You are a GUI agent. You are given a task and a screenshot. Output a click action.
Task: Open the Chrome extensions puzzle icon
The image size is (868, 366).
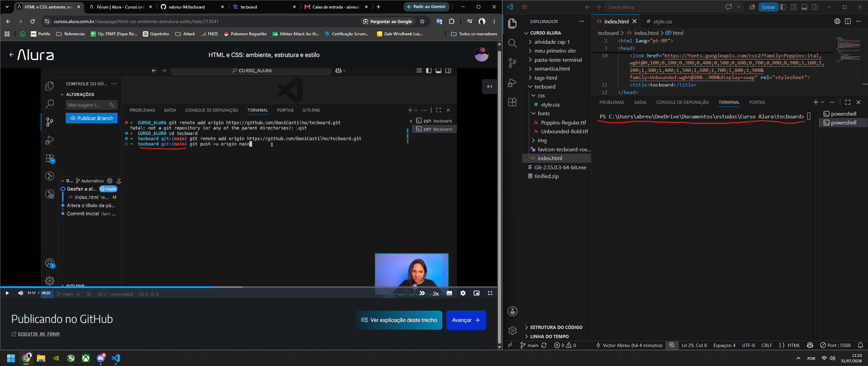[x=451, y=21]
